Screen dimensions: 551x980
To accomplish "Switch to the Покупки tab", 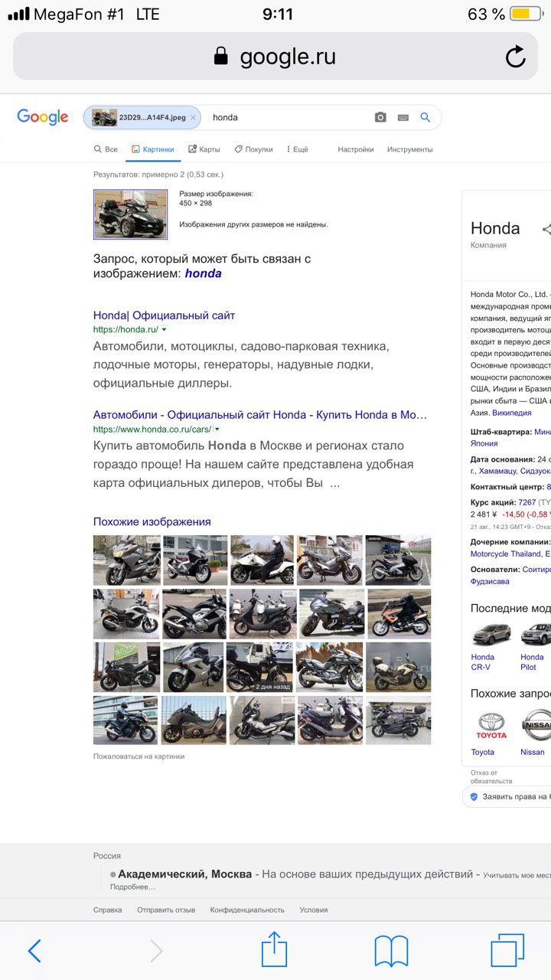I will coord(253,149).
